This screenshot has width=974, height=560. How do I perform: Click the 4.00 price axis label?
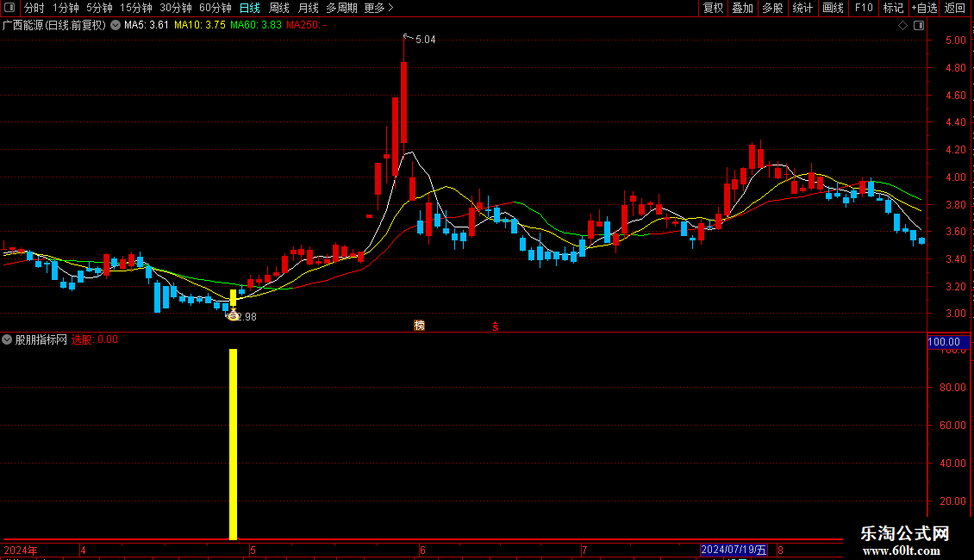[x=955, y=177]
